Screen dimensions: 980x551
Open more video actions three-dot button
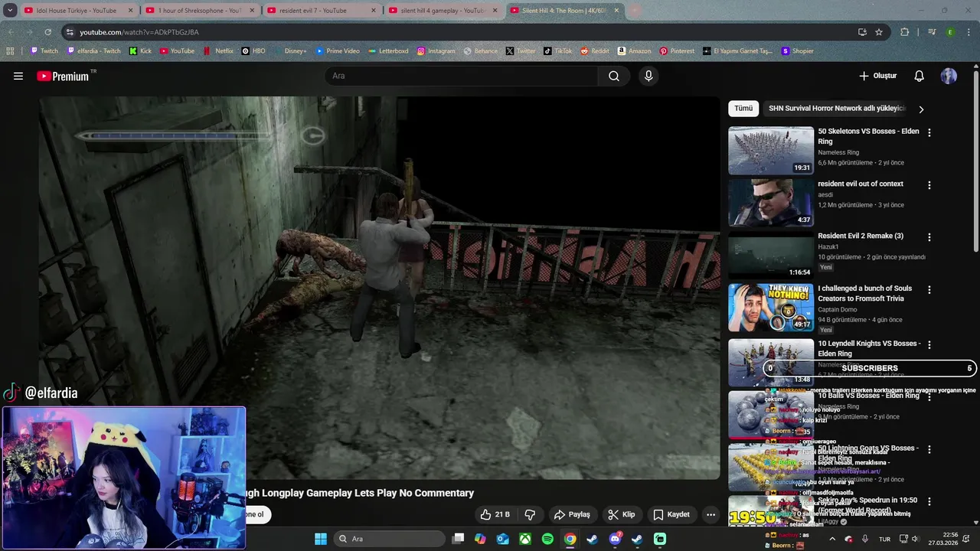(x=710, y=514)
